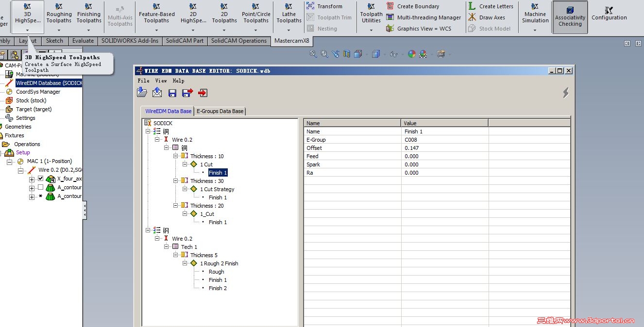644x327 pixels.
Task: Switch to SolidCAM Operations tab
Action: pos(238,41)
